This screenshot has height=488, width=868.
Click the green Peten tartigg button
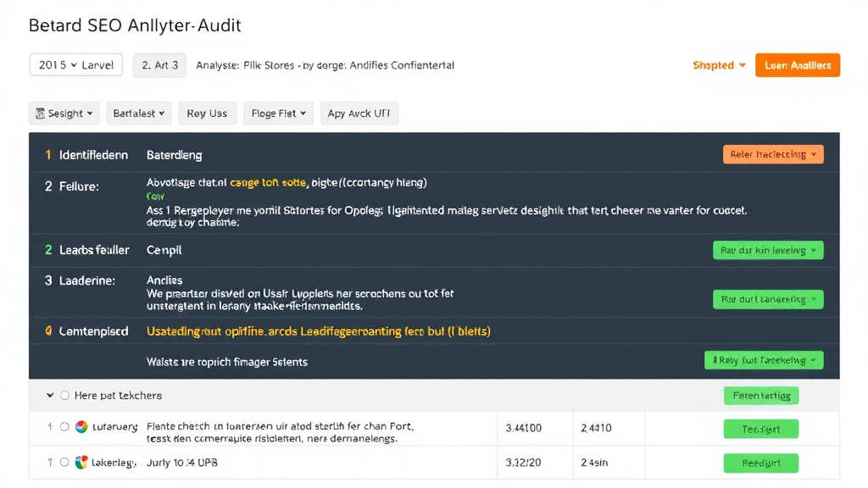click(x=760, y=396)
